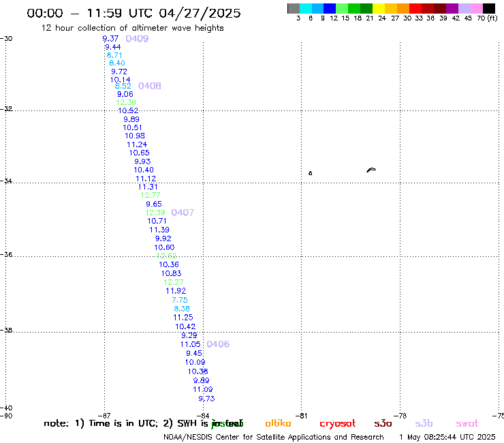504x443 pixels.
Task: Click the 'cryosat' satellite label
Action: point(338,424)
